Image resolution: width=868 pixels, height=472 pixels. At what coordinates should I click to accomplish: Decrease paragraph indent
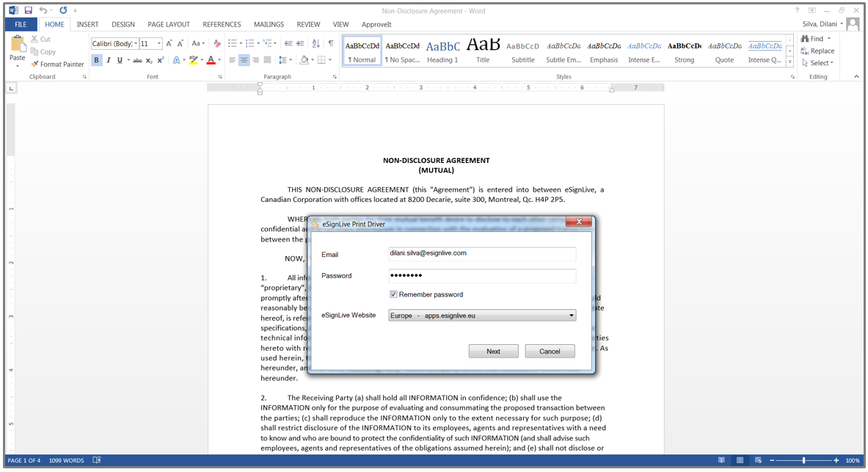coord(288,44)
